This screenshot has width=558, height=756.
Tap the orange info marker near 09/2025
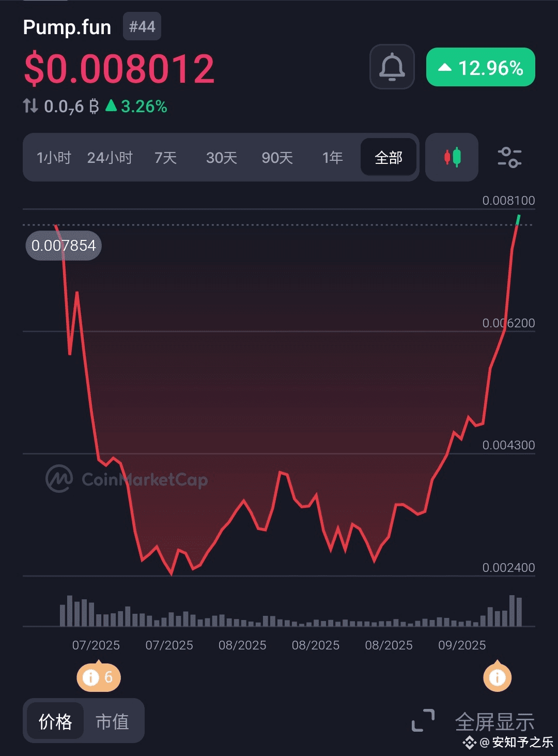[x=498, y=677]
